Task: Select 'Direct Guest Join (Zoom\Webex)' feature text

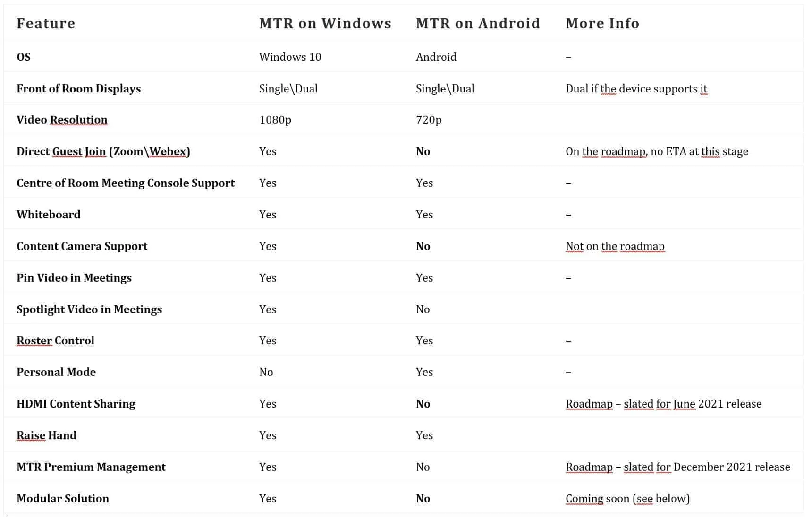Action: (103, 151)
